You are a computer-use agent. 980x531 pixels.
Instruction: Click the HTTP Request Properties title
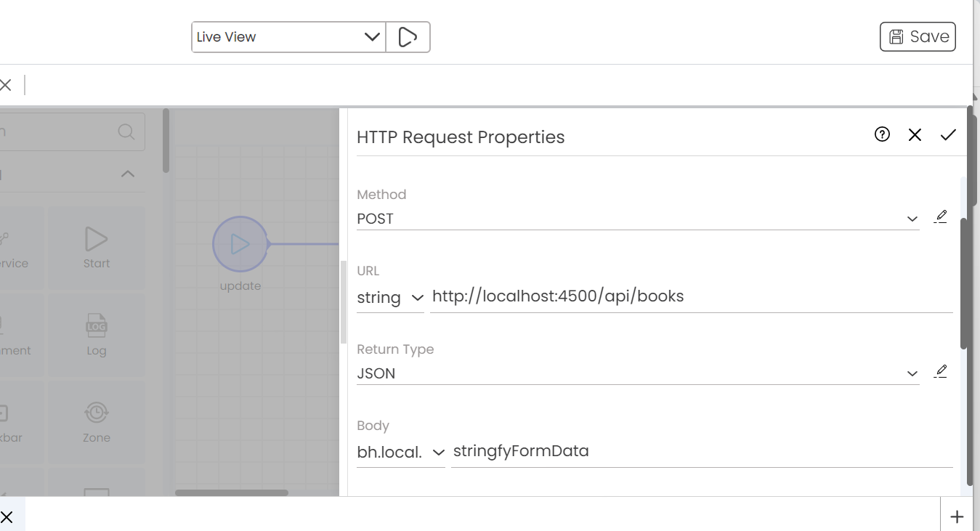click(461, 137)
